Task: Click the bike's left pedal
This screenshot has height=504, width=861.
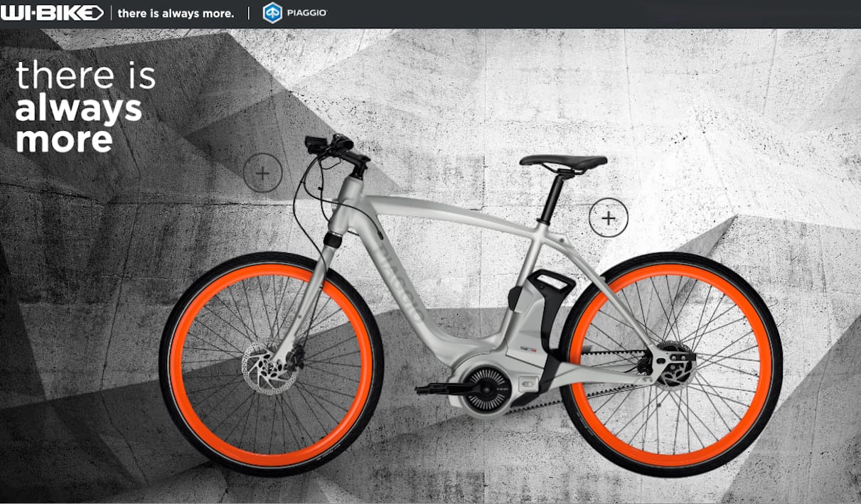Action: click(434, 389)
